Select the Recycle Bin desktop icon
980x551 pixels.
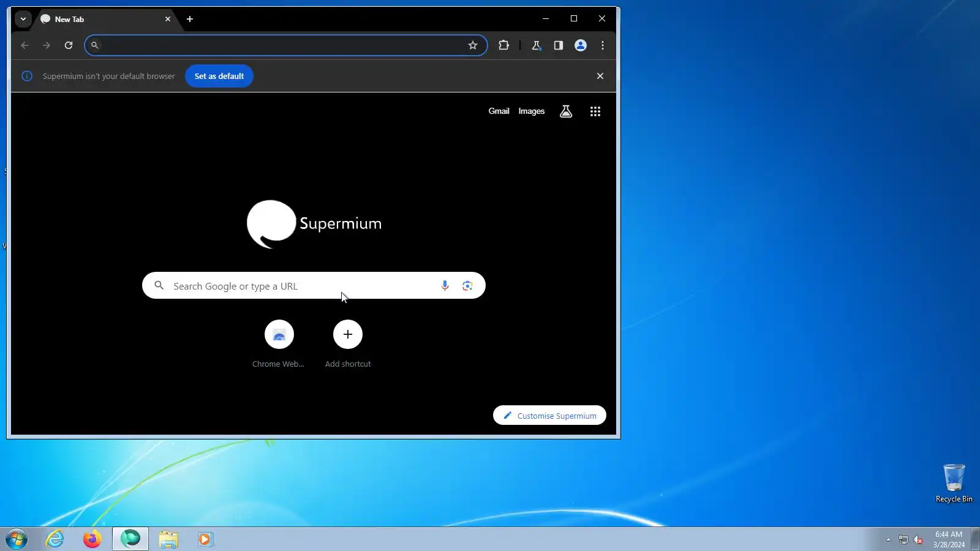pos(954,484)
